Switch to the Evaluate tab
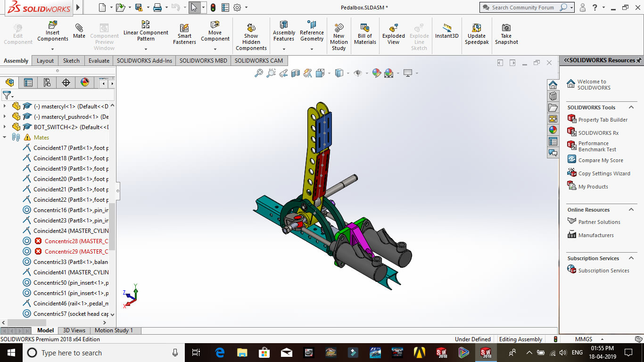The image size is (644, 362). [99, 61]
